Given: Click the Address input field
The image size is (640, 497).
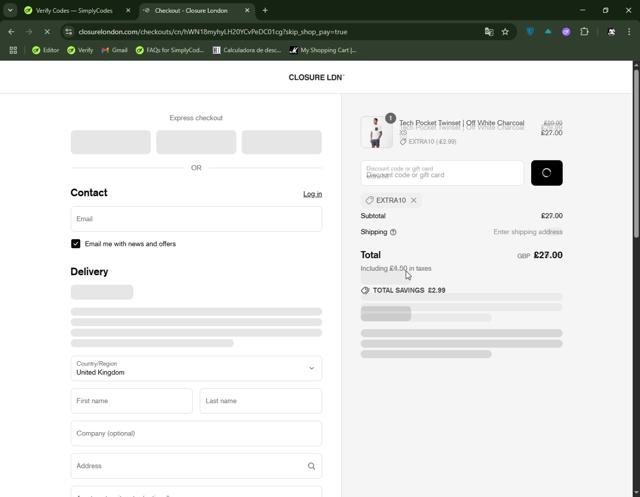Looking at the screenshot, I should pos(196,466).
